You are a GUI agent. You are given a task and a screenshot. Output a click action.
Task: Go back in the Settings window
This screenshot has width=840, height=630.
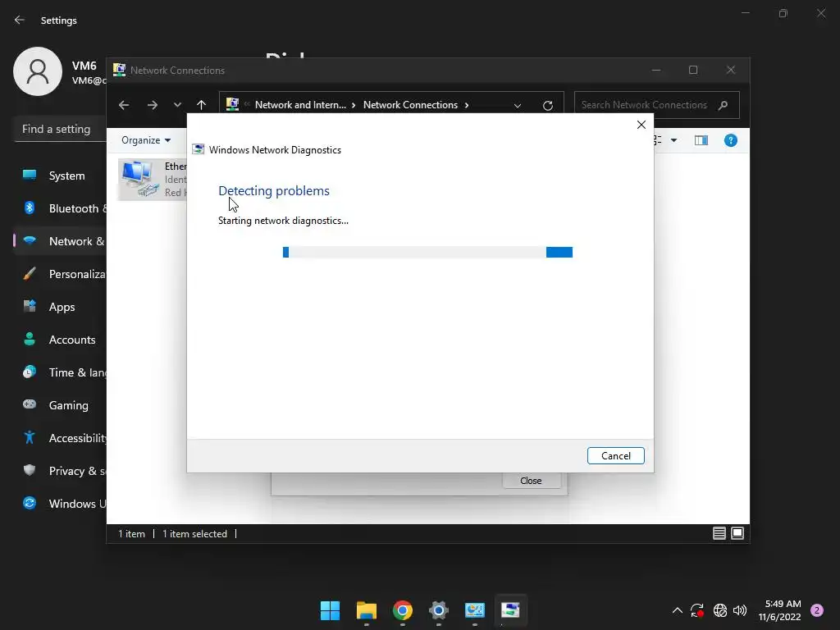click(x=20, y=20)
